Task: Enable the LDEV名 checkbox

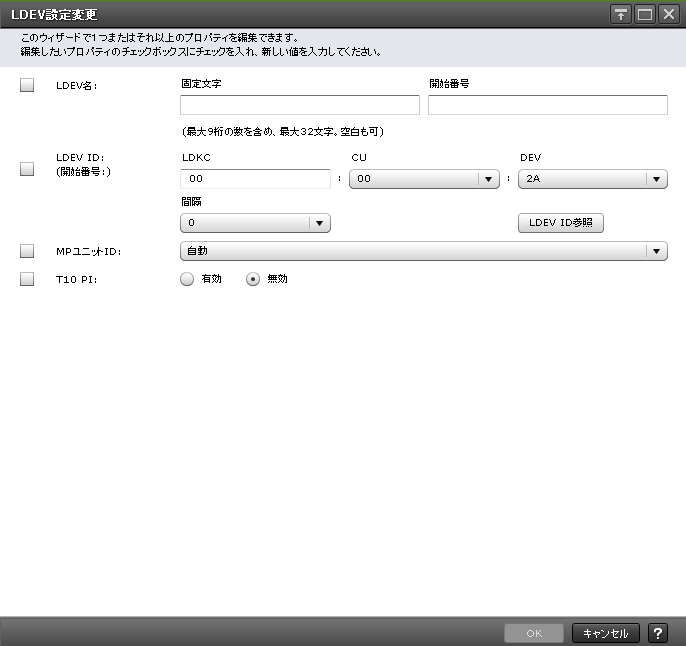Action: click(27, 86)
